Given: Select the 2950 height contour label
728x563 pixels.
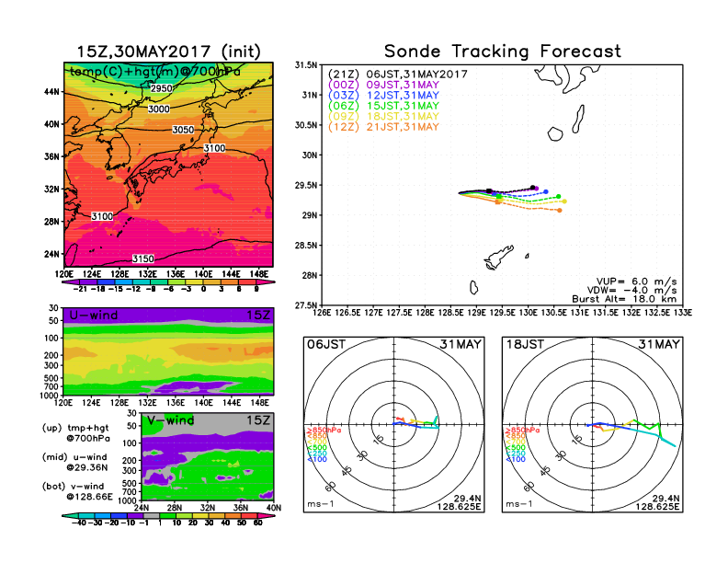Looking at the screenshot, I should (x=161, y=88).
